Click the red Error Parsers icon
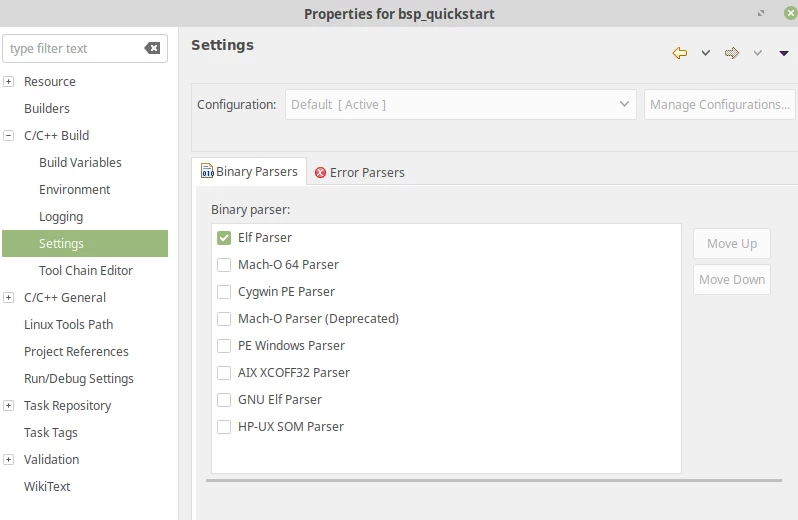Image resolution: width=798 pixels, height=520 pixels. [320, 172]
